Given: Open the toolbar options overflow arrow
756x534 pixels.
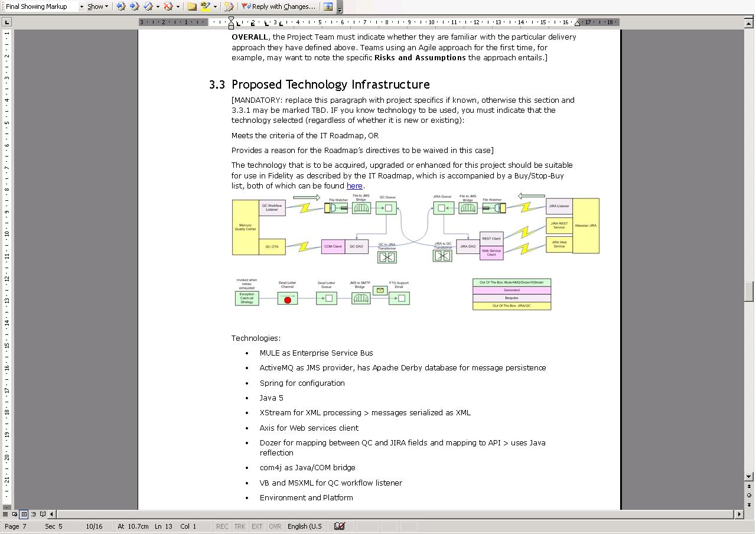Looking at the screenshot, I should pos(340,7).
